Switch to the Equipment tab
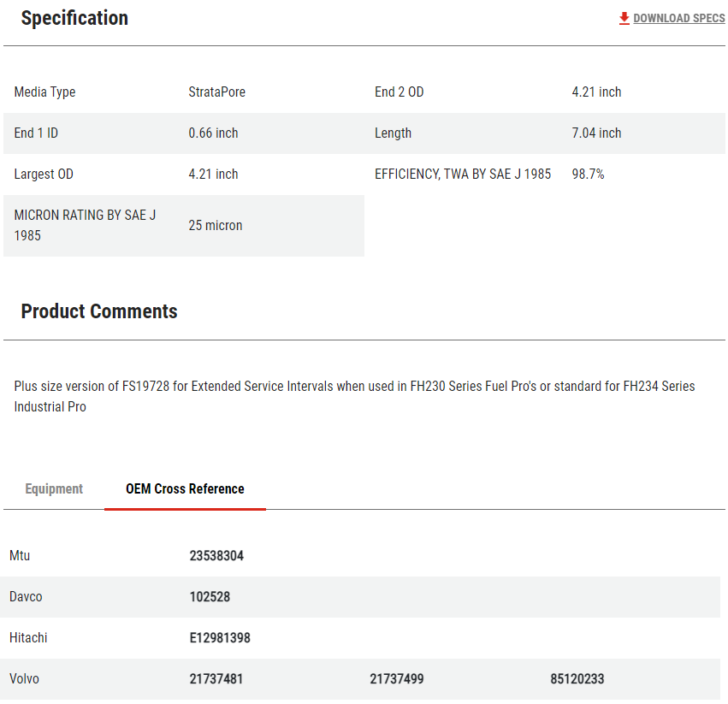The width and height of the screenshot is (728, 704). [x=54, y=489]
